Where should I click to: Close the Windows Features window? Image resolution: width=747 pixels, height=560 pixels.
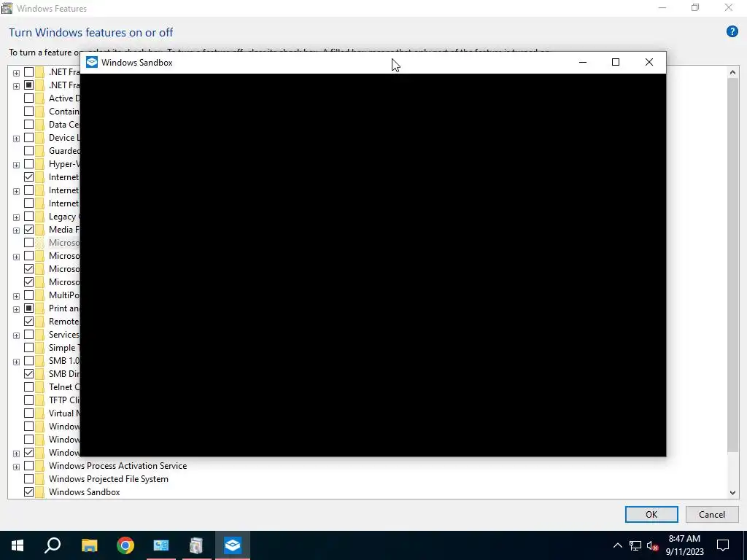pyautogui.click(x=729, y=7)
